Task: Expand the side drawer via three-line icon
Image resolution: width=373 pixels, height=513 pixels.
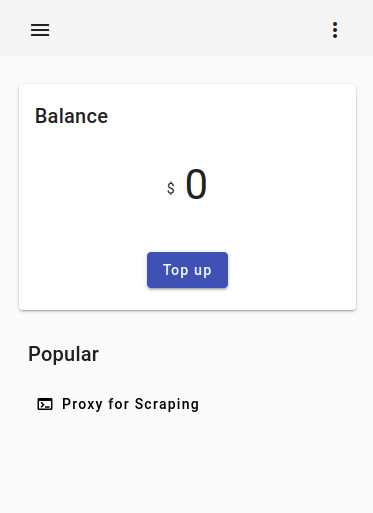Action: coord(40,30)
